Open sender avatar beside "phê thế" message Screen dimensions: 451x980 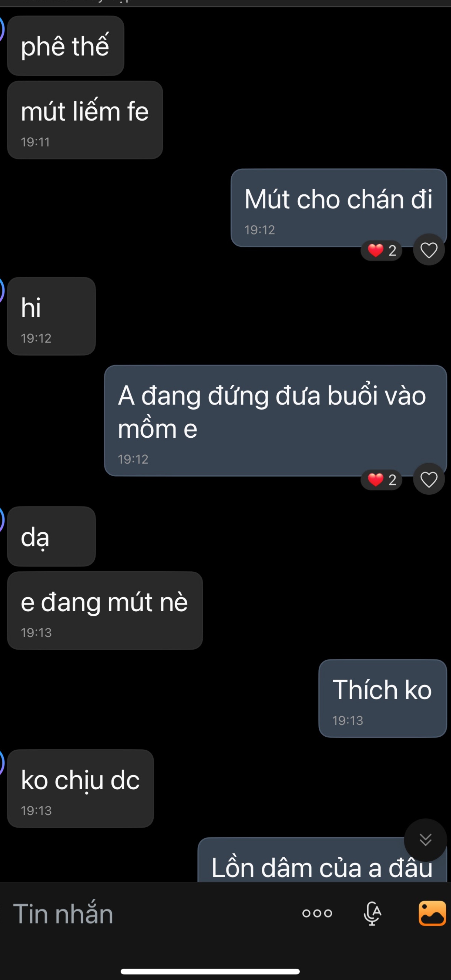1,29
